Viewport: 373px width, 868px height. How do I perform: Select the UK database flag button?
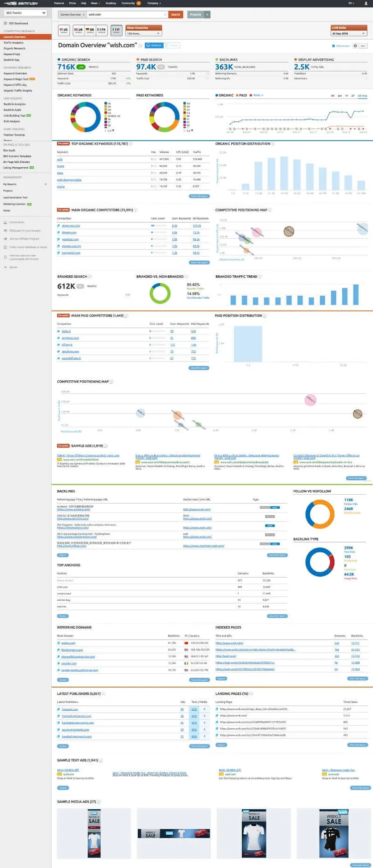coord(79,30)
